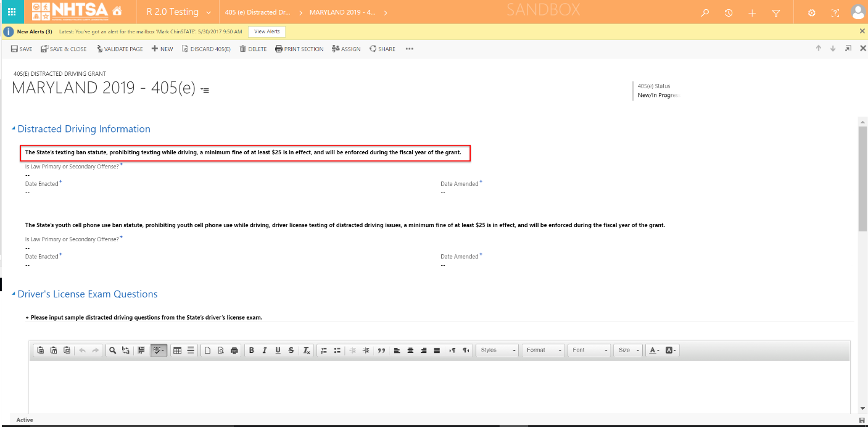Open the R 2.0 Testing navigation menu
The width and height of the screenshot is (868, 427).
(178, 12)
